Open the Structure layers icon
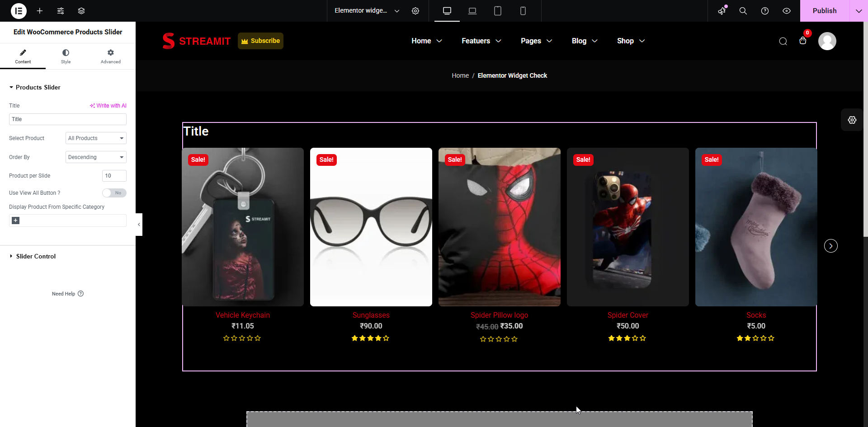The height and width of the screenshot is (427, 868). [x=81, y=11]
